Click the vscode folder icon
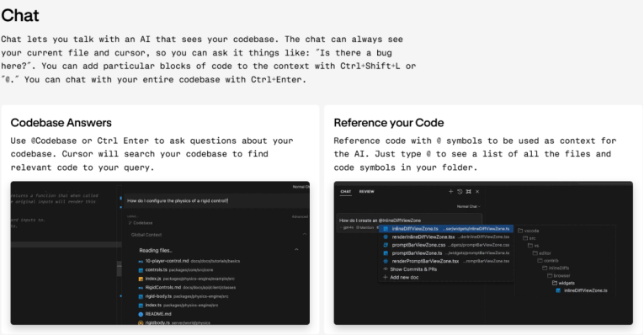The image size is (644, 335). [520, 231]
